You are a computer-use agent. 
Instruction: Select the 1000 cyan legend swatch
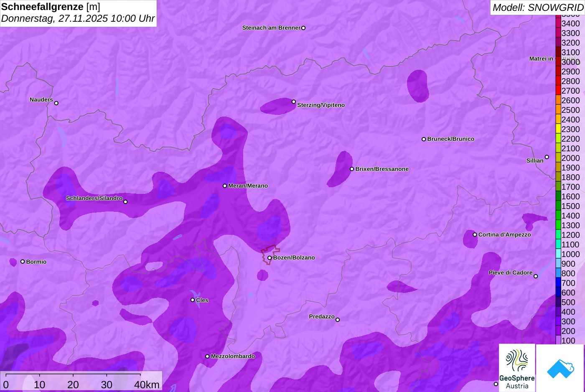tap(558, 254)
